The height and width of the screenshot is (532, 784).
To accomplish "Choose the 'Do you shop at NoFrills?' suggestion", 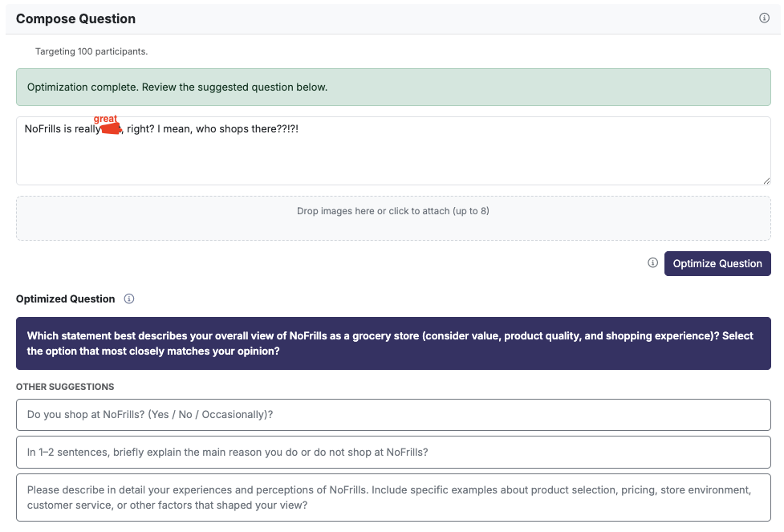I will (393, 415).
